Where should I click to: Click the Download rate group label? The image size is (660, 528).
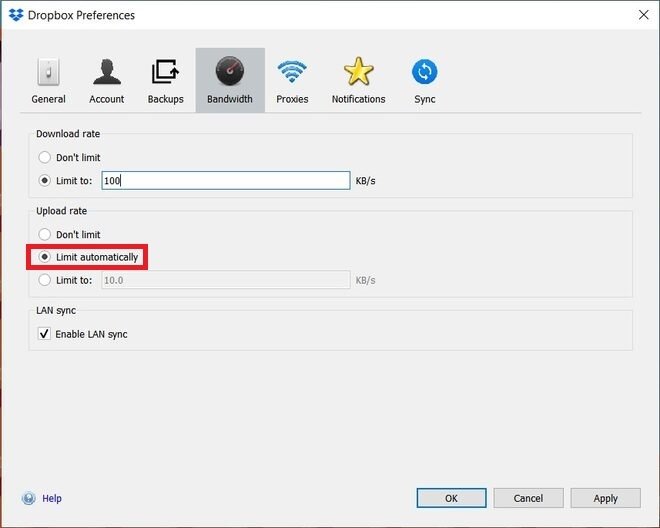point(68,134)
